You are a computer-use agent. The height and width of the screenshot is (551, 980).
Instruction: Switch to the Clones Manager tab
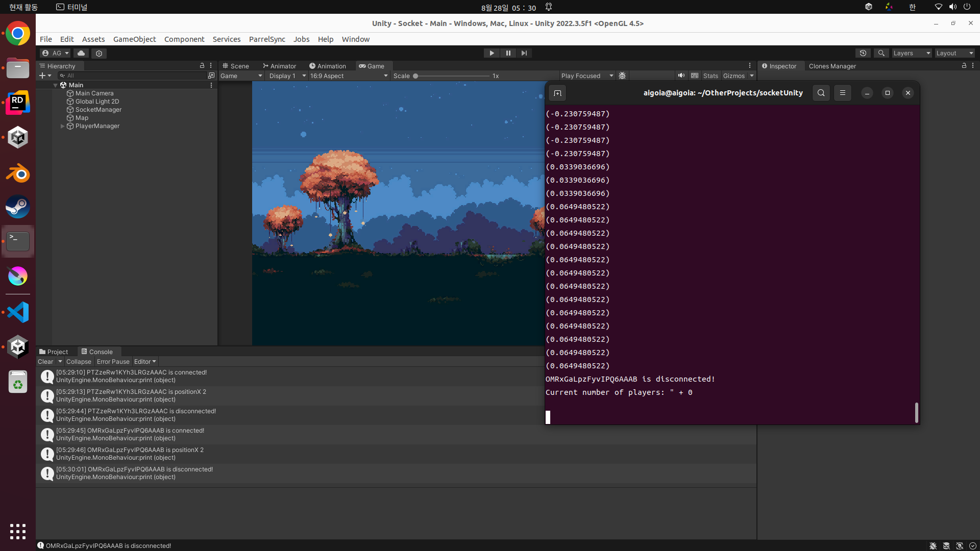pos(832,66)
